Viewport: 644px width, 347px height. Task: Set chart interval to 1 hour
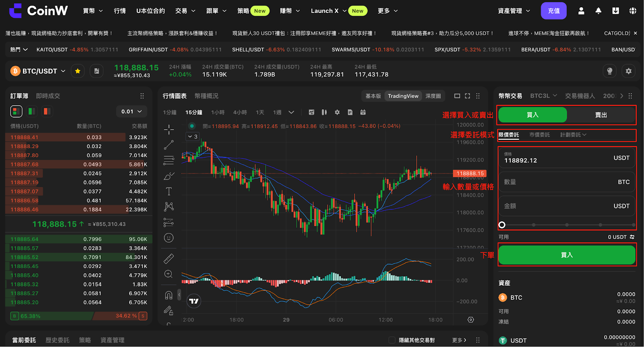coord(218,112)
